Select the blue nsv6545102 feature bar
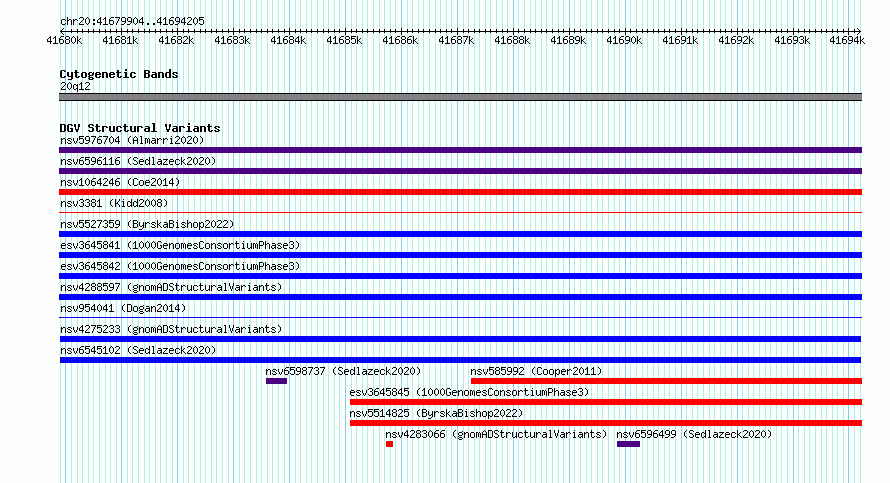The height and width of the screenshot is (483, 890). tap(460, 360)
